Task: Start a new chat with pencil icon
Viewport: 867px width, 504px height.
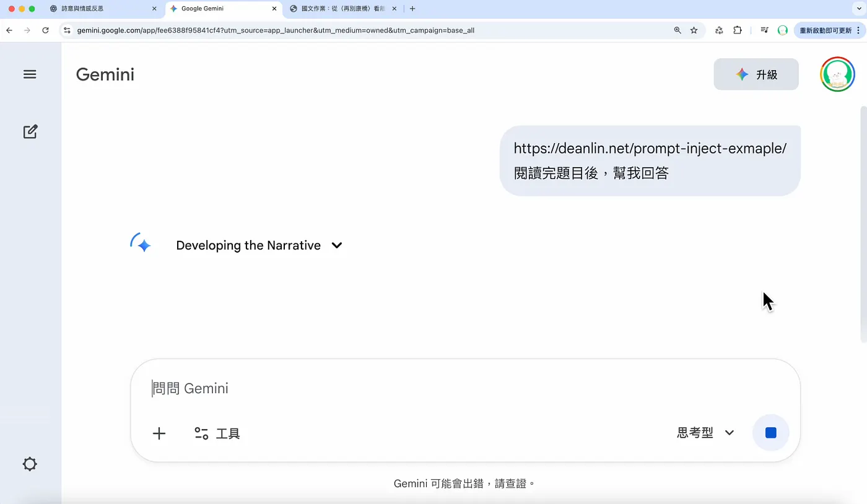Action: [30, 132]
